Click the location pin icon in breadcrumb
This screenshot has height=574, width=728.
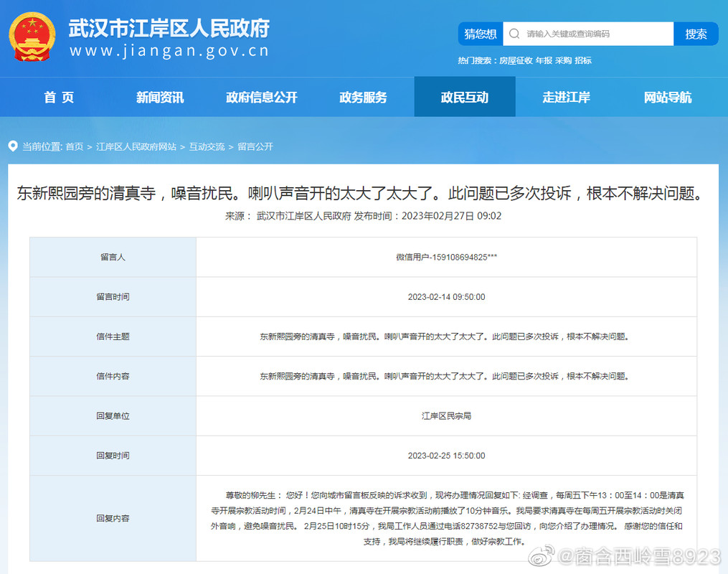(13, 146)
